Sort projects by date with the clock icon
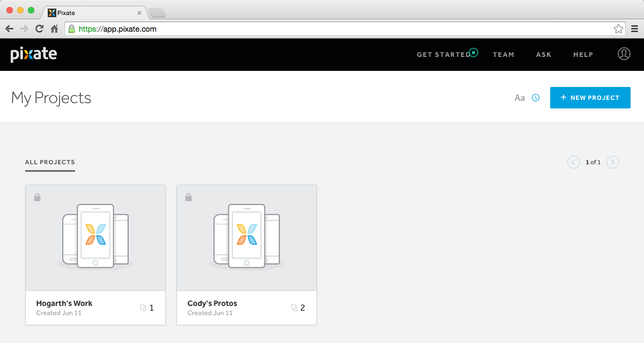 coord(536,98)
